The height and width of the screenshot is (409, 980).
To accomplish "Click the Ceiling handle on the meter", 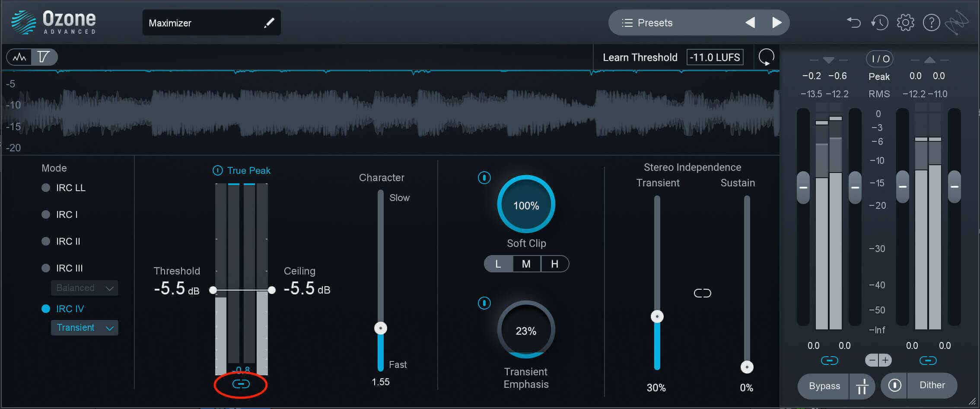I will pyautogui.click(x=272, y=290).
